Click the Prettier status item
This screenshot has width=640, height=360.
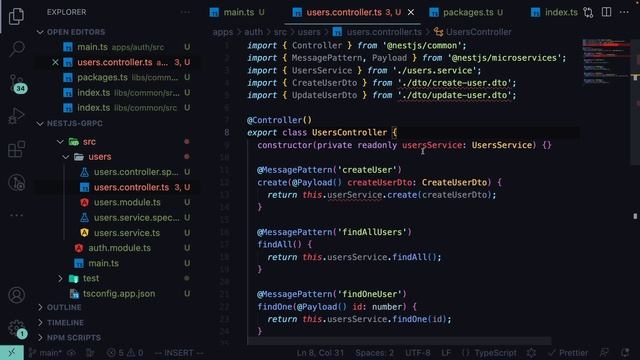click(569, 353)
